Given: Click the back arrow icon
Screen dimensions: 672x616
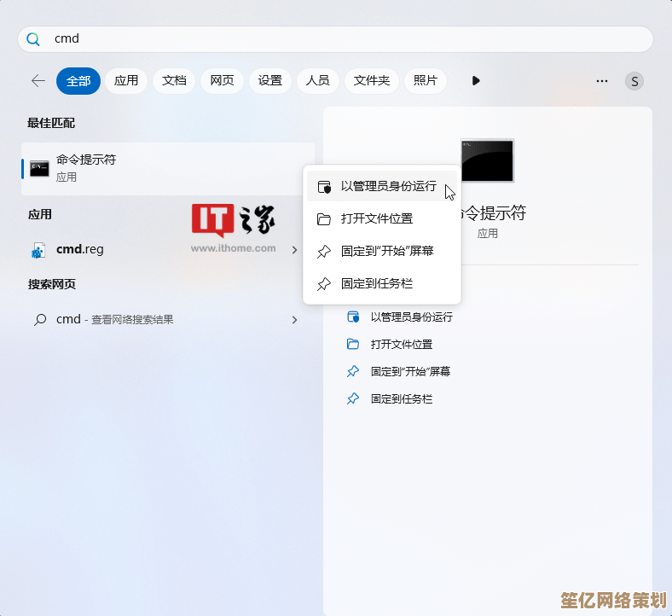Looking at the screenshot, I should pyautogui.click(x=38, y=80).
